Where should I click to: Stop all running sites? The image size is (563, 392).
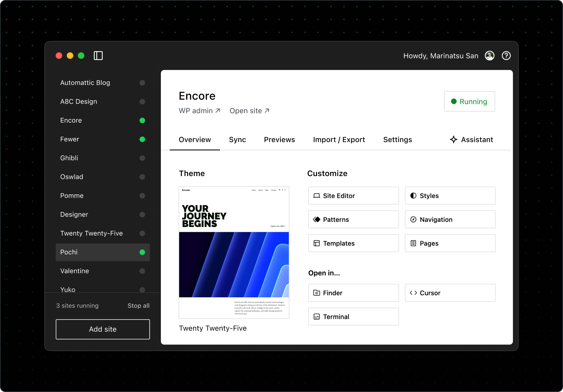138,306
